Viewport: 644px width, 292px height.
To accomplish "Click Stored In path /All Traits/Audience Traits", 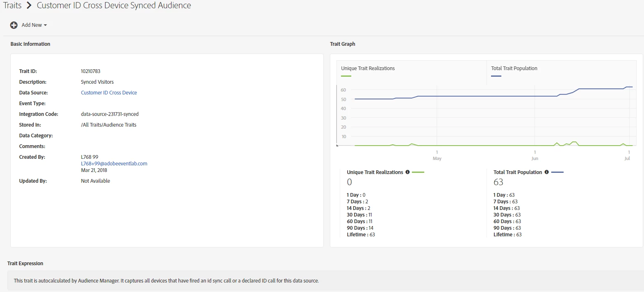I will pyautogui.click(x=108, y=125).
